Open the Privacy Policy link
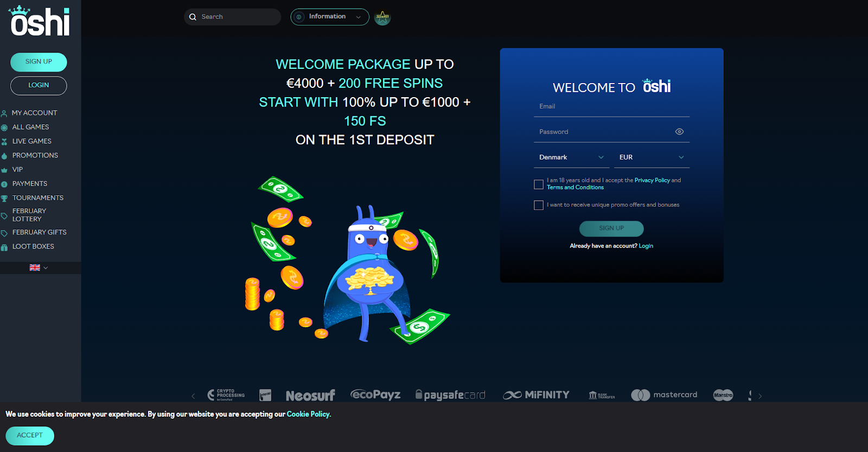 tap(652, 180)
